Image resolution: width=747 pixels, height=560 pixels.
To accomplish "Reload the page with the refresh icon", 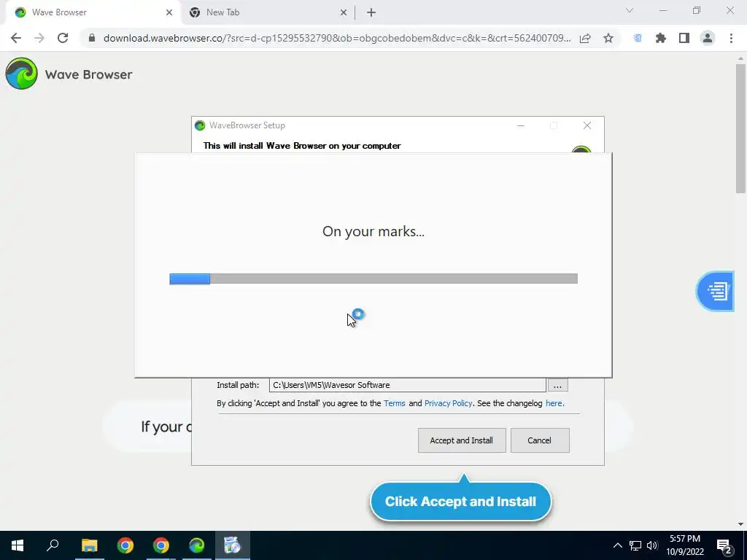I will click(x=63, y=38).
